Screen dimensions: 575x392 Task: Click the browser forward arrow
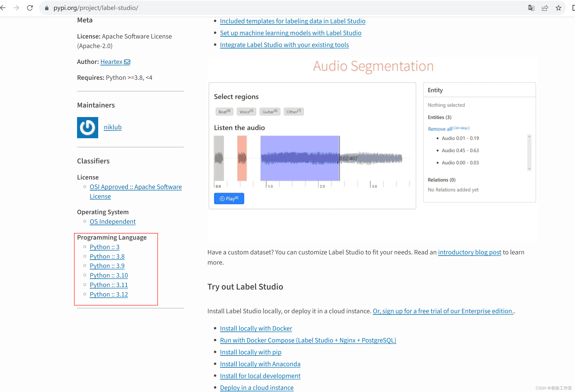(x=16, y=8)
